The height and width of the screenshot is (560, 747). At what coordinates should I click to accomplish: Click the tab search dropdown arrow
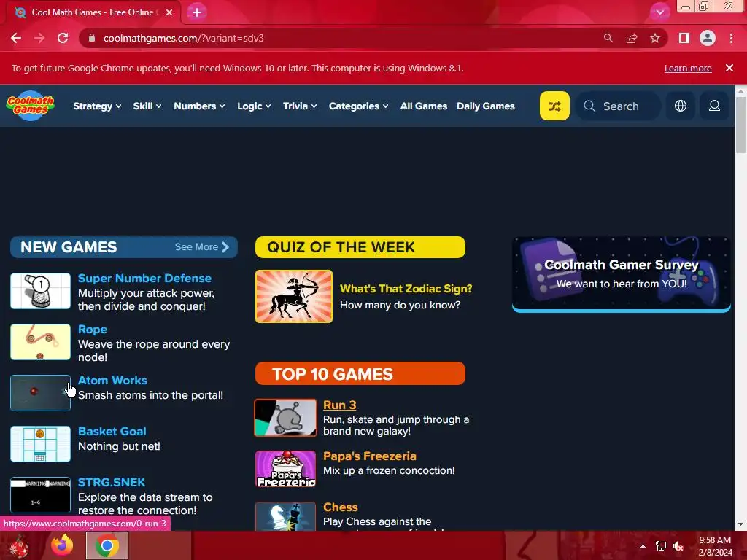(659, 12)
